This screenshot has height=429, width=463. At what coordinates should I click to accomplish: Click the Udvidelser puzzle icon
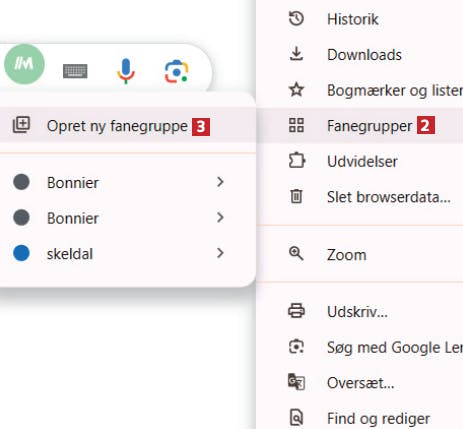pyautogui.click(x=296, y=161)
